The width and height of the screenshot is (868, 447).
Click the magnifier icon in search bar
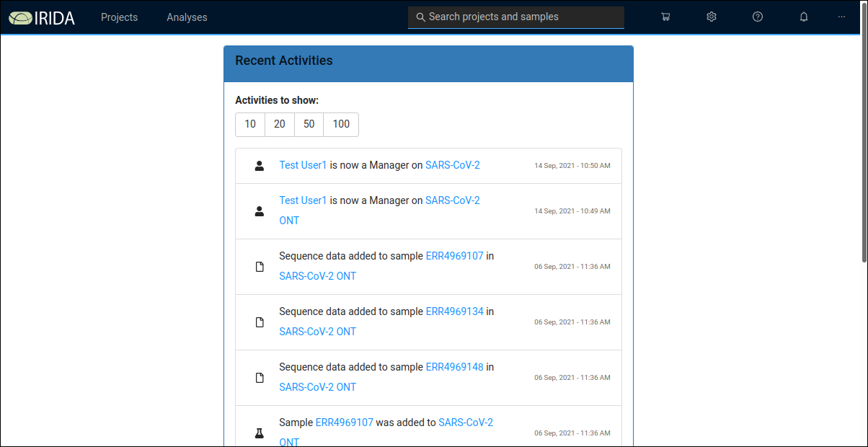pyautogui.click(x=421, y=17)
